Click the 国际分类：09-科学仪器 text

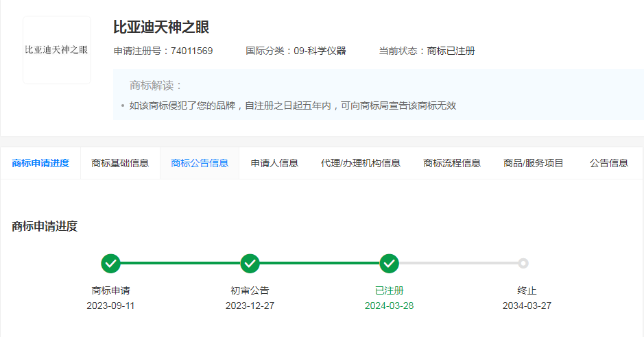(296, 51)
